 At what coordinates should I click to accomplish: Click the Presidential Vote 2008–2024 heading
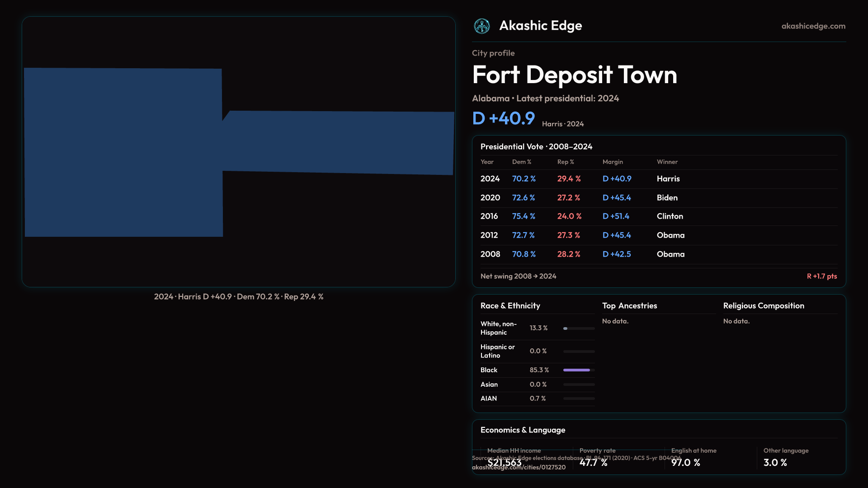coord(536,147)
